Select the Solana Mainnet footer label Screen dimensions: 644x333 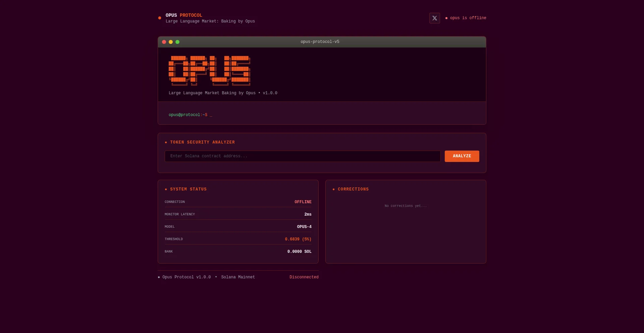click(x=238, y=277)
